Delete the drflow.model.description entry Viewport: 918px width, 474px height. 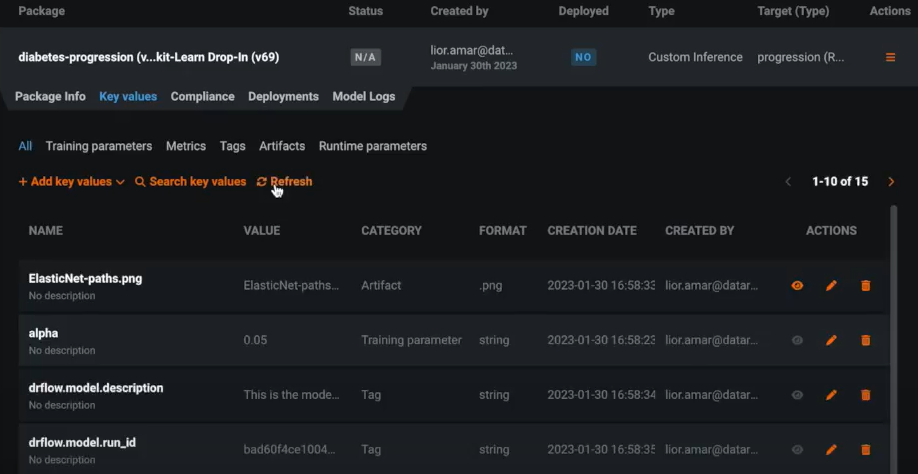point(865,396)
